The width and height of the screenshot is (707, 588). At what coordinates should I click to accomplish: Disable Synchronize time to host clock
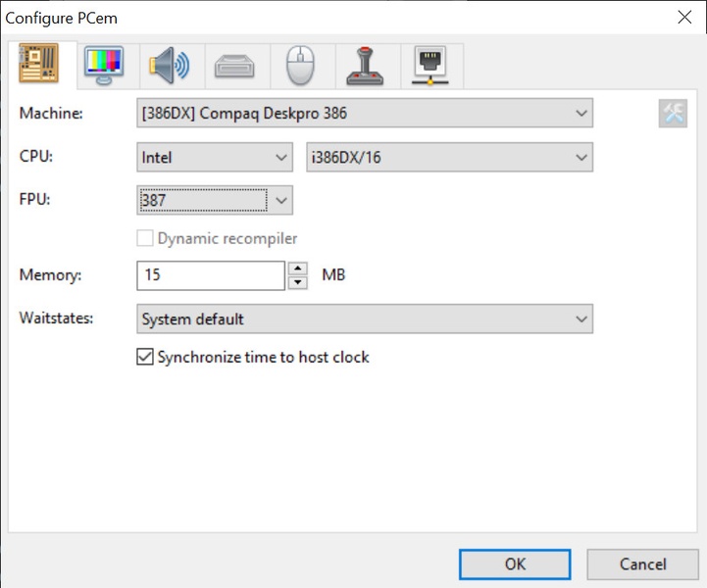pyautogui.click(x=145, y=358)
